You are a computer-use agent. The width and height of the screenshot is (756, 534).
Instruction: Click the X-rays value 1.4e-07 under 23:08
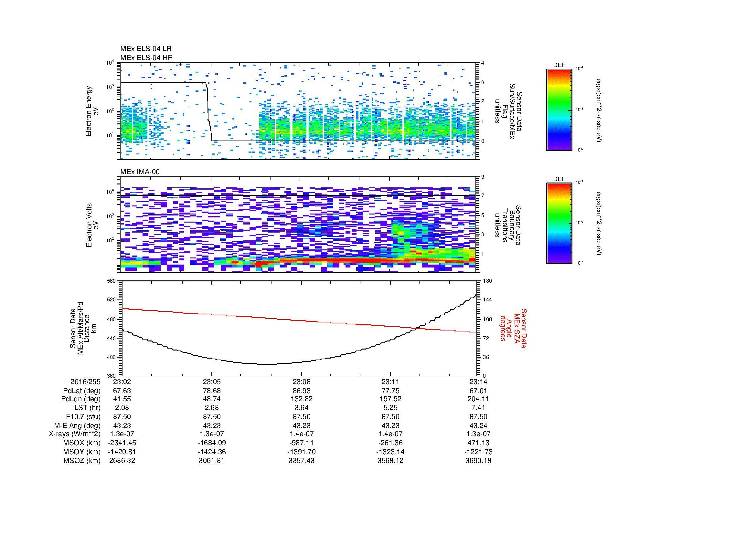pyautogui.click(x=301, y=434)
